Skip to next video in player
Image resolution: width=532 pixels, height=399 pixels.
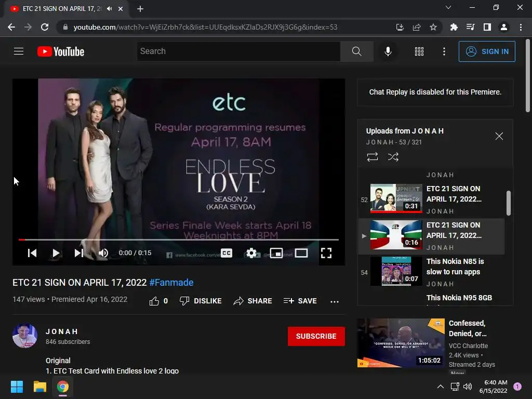[79, 253]
